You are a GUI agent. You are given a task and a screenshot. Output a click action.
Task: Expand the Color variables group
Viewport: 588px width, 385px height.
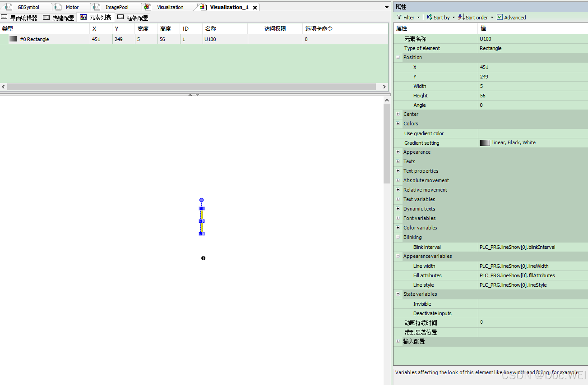point(398,228)
